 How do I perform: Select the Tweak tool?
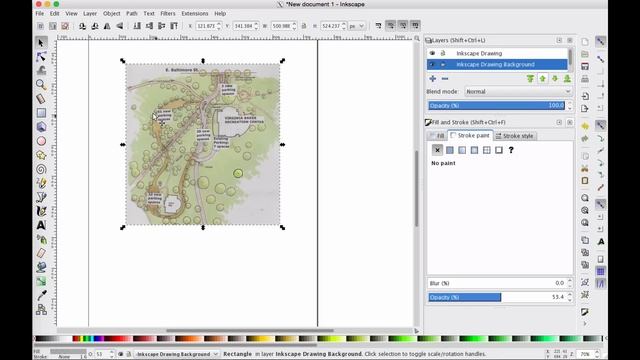click(41, 71)
